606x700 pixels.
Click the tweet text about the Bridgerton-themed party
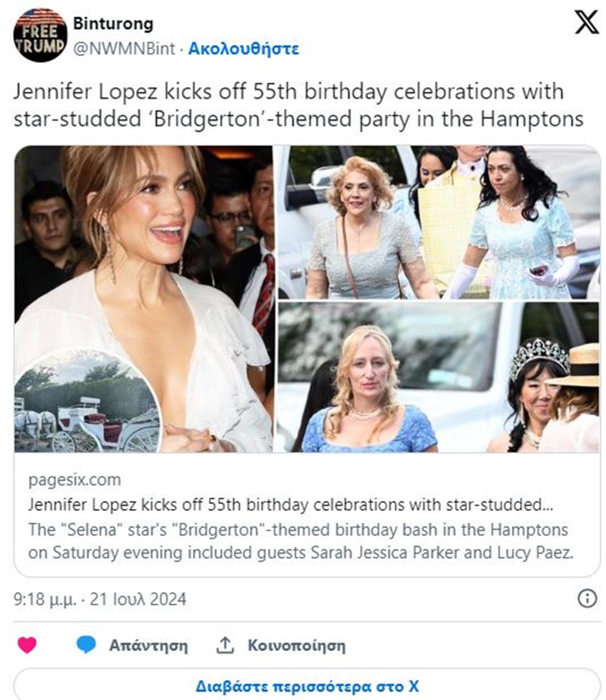297,106
